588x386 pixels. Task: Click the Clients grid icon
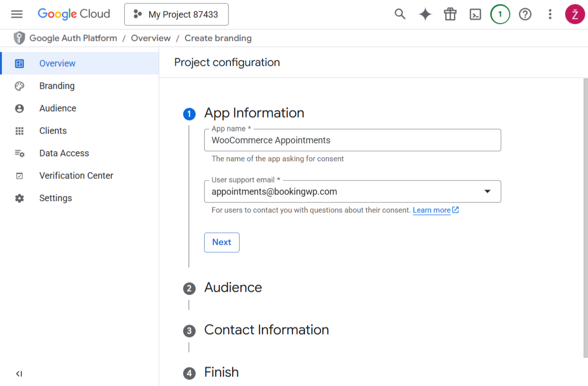point(19,131)
